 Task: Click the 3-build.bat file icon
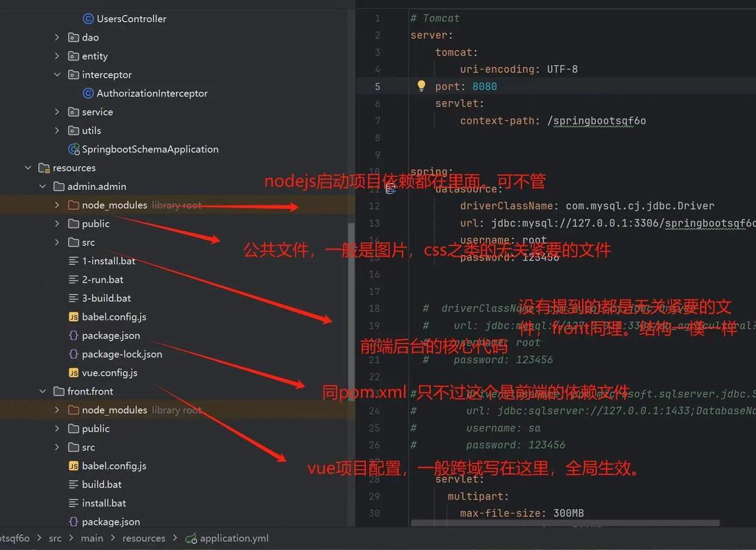tap(73, 298)
